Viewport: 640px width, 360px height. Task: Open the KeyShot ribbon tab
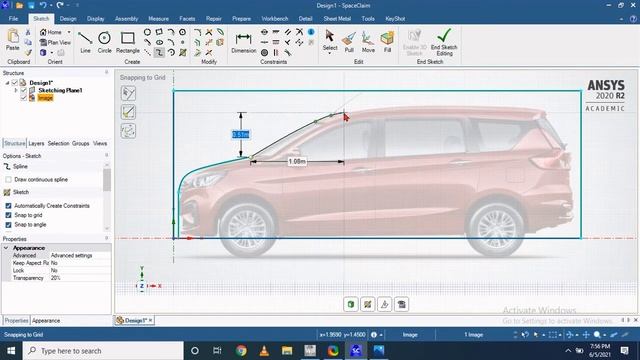click(395, 19)
